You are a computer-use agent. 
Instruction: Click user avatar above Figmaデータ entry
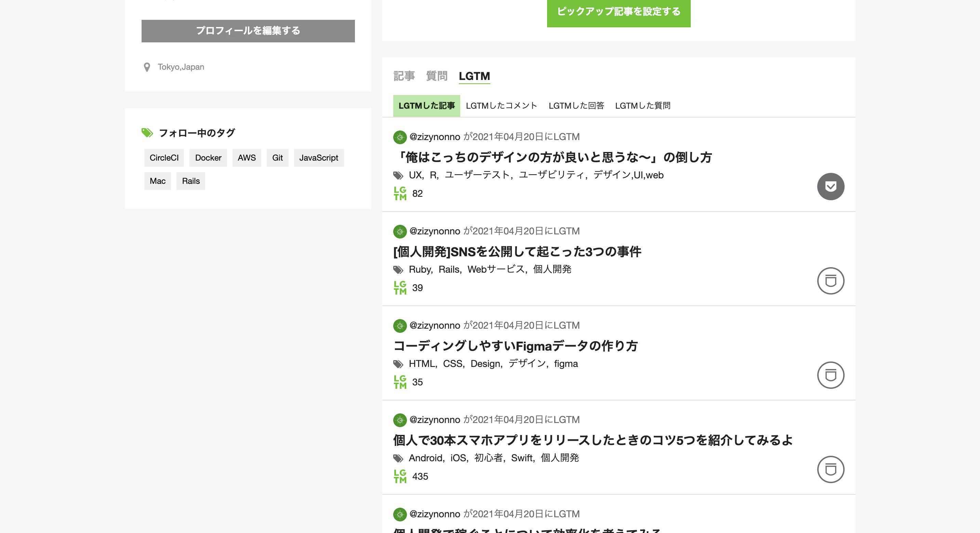(x=400, y=326)
